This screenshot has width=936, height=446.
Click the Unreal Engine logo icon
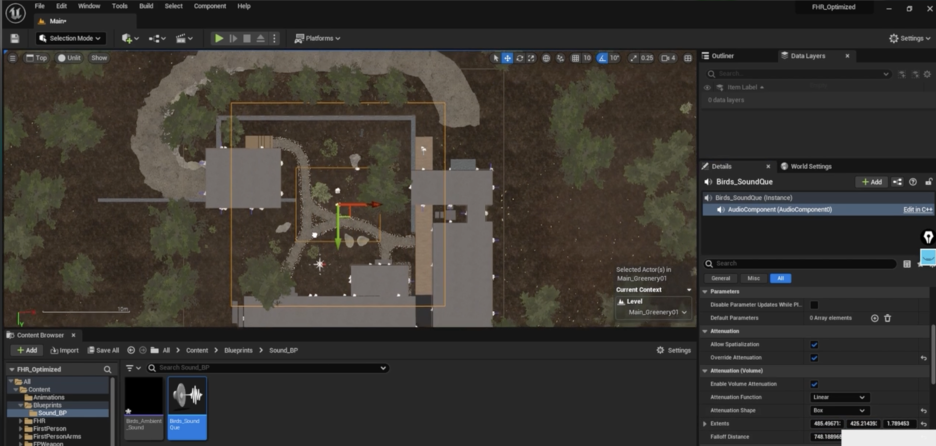click(x=15, y=13)
